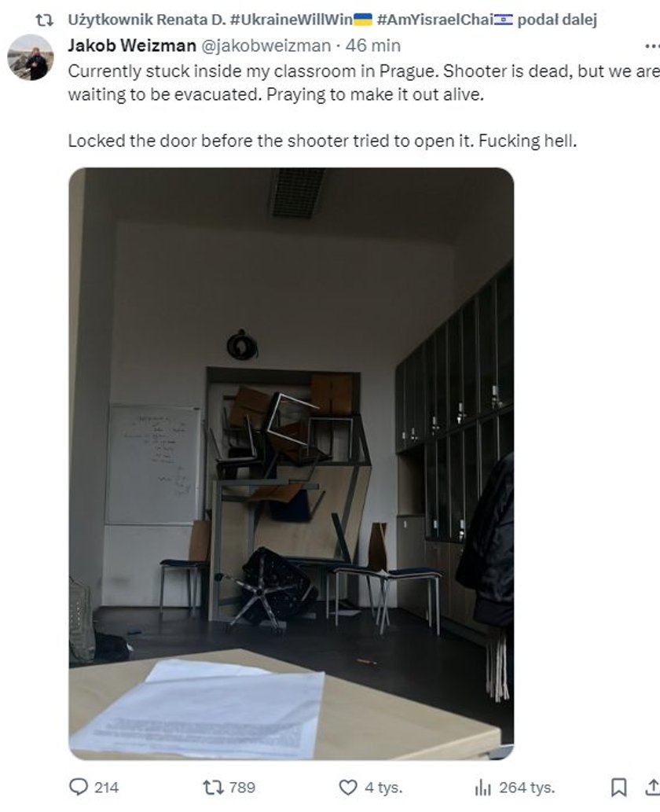Viewport: 660px width, 812px height.
Task: Click the 214 replies count
Action: pyautogui.click(x=107, y=788)
